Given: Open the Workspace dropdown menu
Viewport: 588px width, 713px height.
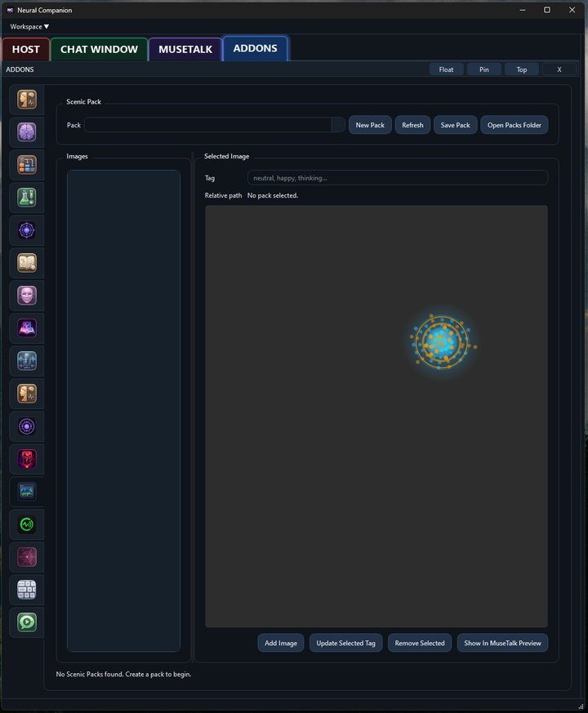Looking at the screenshot, I should [29, 26].
